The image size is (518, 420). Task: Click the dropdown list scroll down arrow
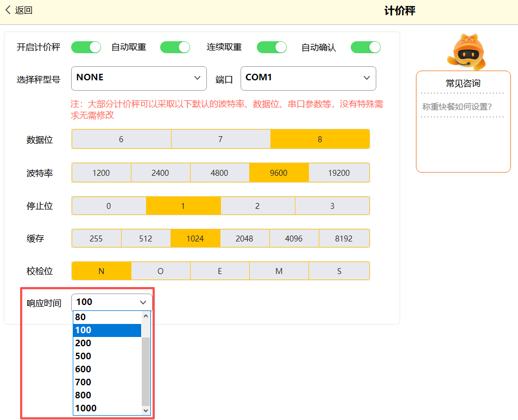pyautogui.click(x=146, y=411)
